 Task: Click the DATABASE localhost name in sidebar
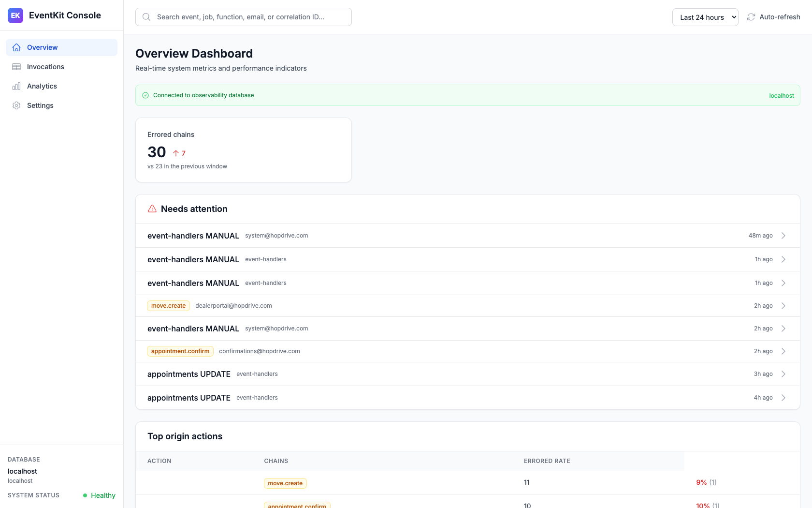pyautogui.click(x=22, y=471)
